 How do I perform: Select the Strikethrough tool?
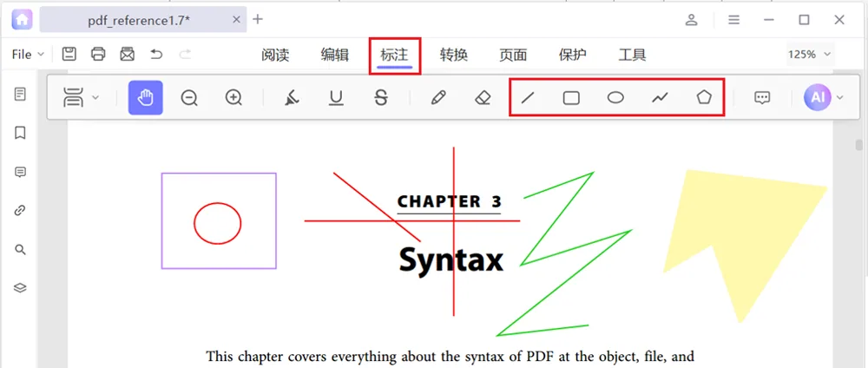[381, 98]
